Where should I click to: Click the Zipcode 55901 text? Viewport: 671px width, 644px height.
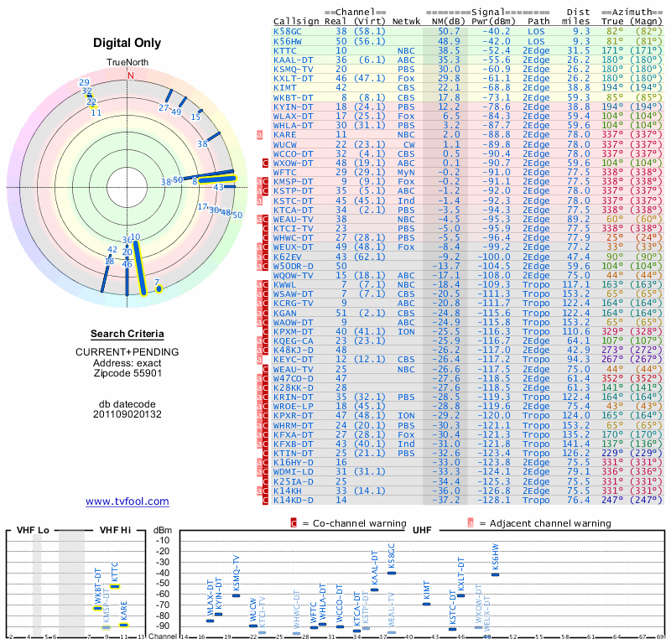pos(127,373)
